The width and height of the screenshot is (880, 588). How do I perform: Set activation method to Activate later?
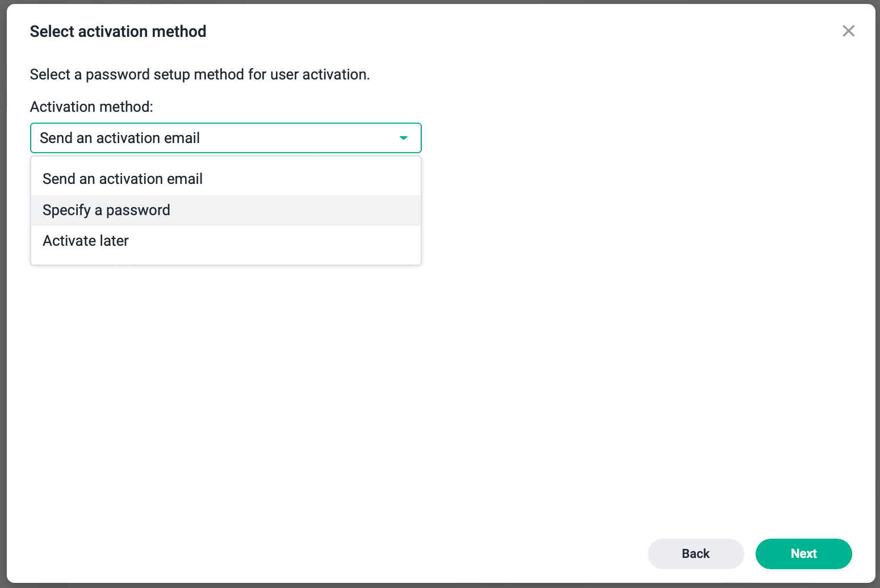coord(86,241)
